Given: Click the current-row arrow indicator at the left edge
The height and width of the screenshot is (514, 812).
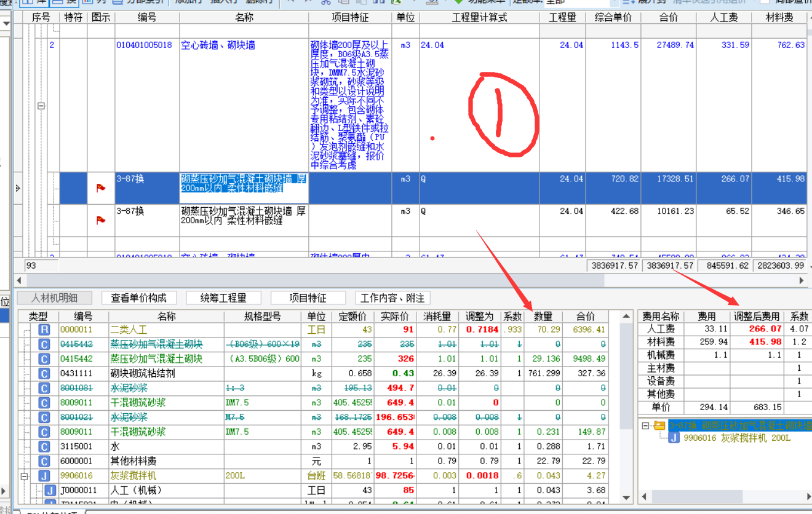Looking at the screenshot, I should tap(18, 188).
